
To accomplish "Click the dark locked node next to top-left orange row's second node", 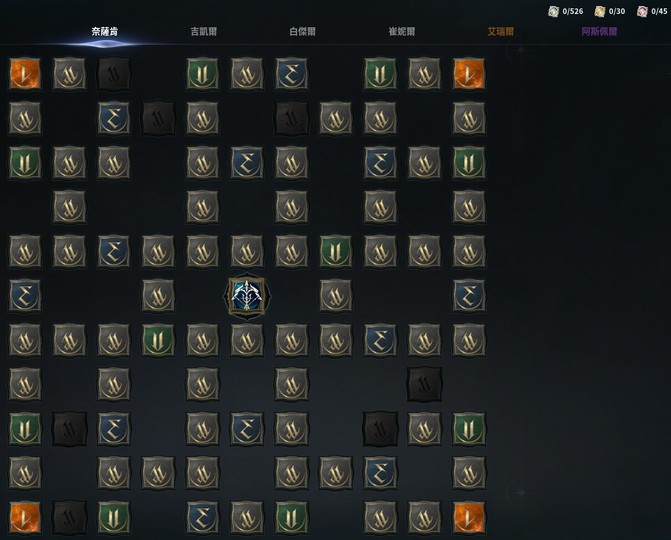I will [114, 74].
